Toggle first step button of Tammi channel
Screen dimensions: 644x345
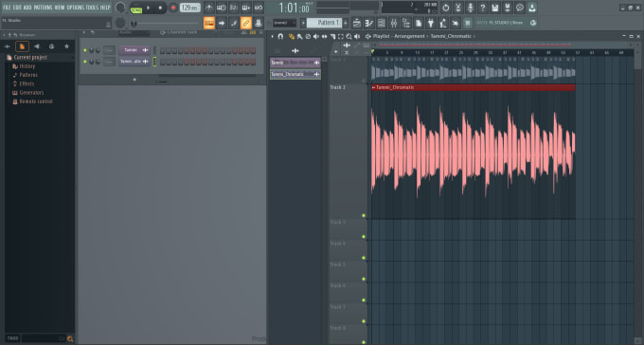pyautogui.click(x=163, y=50)
